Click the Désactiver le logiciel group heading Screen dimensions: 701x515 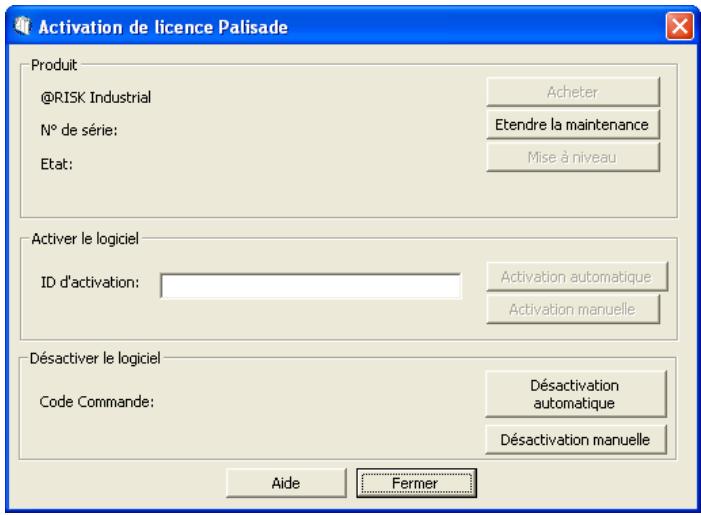[x=95, y=358]
